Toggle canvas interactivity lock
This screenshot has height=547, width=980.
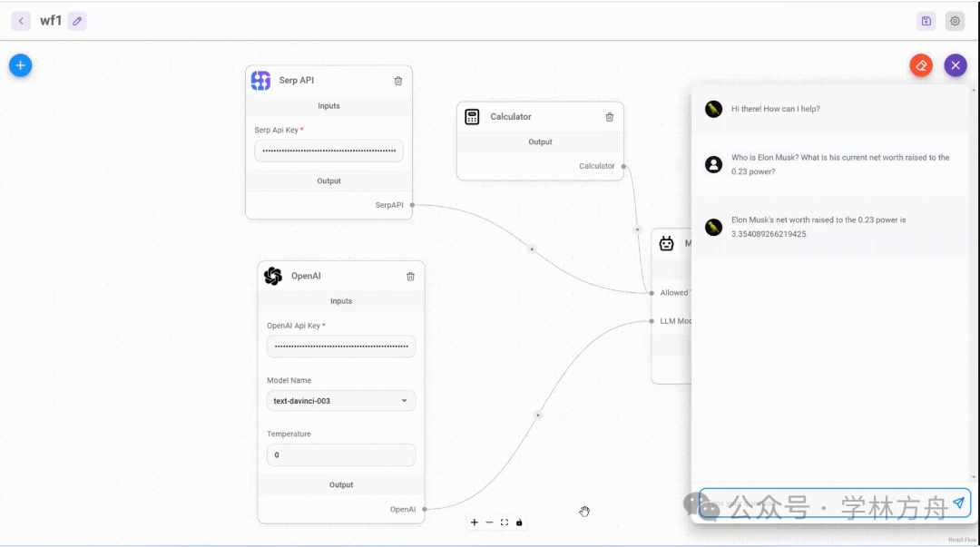coord(519,523)
